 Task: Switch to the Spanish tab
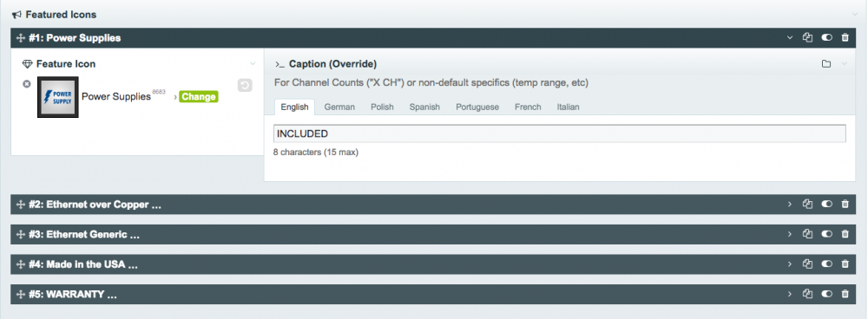(424, 107)
